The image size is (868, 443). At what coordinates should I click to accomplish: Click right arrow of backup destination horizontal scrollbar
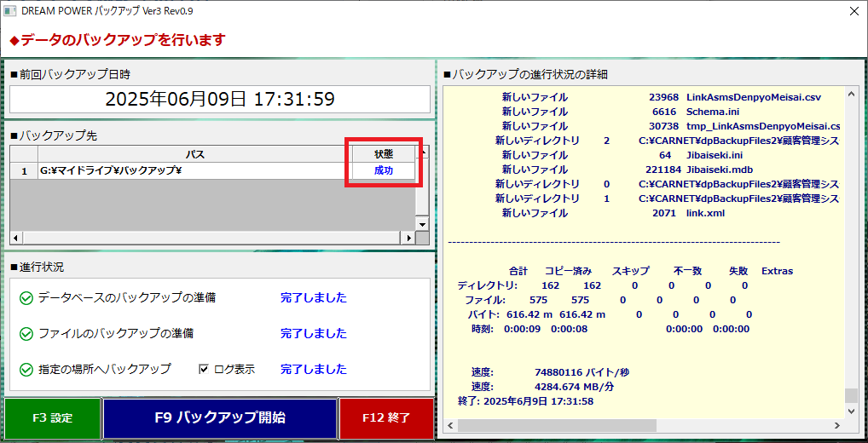[x=409, y=238]
